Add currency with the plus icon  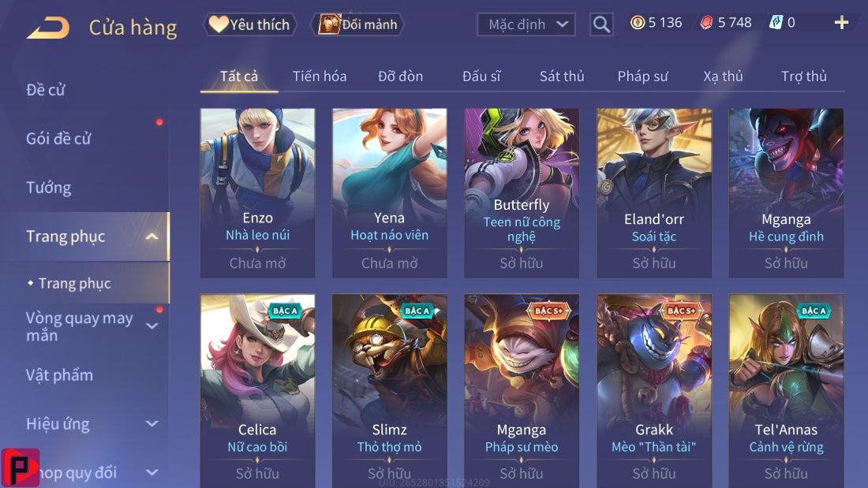point(841,23)
